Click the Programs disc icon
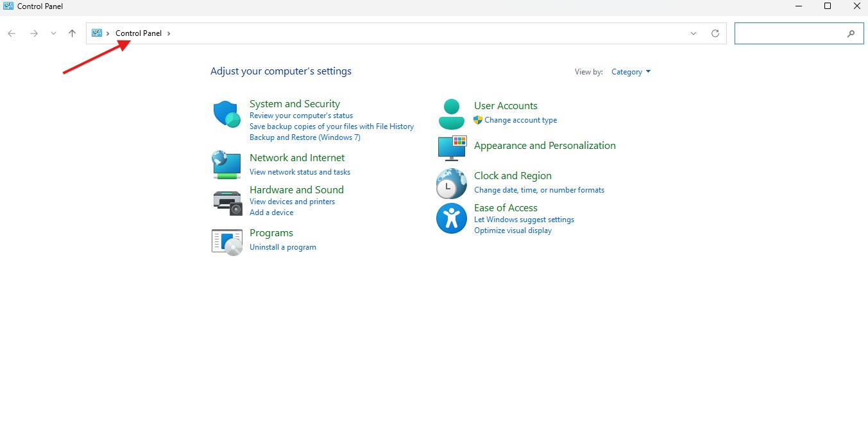Image resolution: width=868 pixels, height=434 pixels. [226, 241]
